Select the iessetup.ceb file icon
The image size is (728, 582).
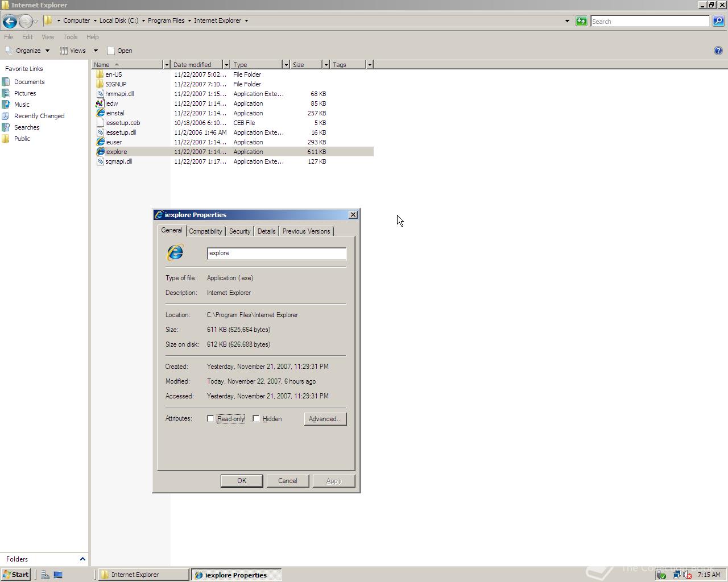pyautogui.click(x=100, y=123)
